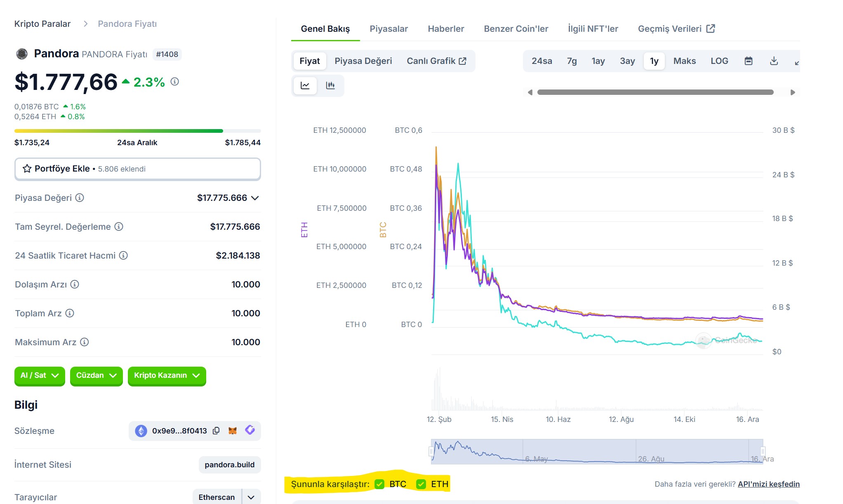Viewport: 843px width, 504px height.
Task: Click right arrow of chart scrollbar
Action: tap(793, 92)
